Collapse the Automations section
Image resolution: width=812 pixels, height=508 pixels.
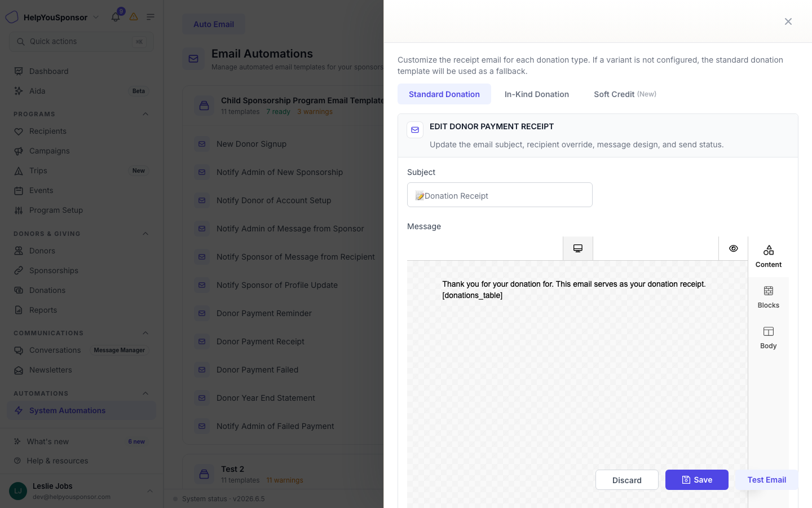pos(145,393)
